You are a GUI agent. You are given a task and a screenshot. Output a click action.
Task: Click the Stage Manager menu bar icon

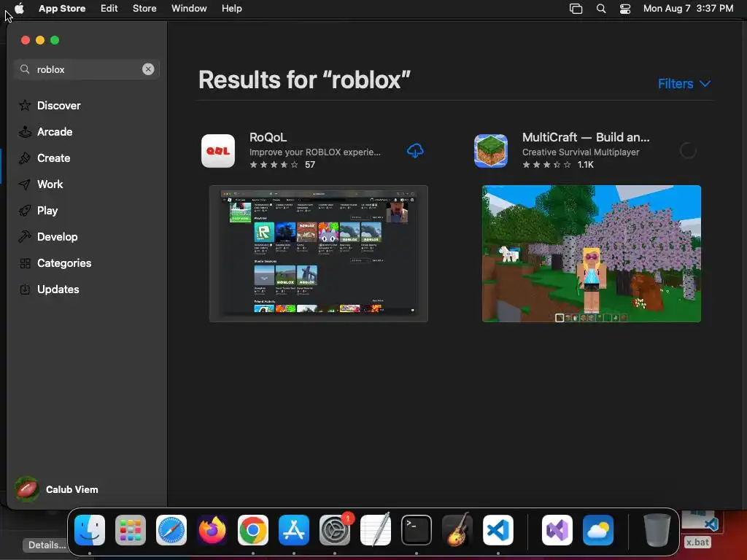pyautogui.click(x=576, y=9)
